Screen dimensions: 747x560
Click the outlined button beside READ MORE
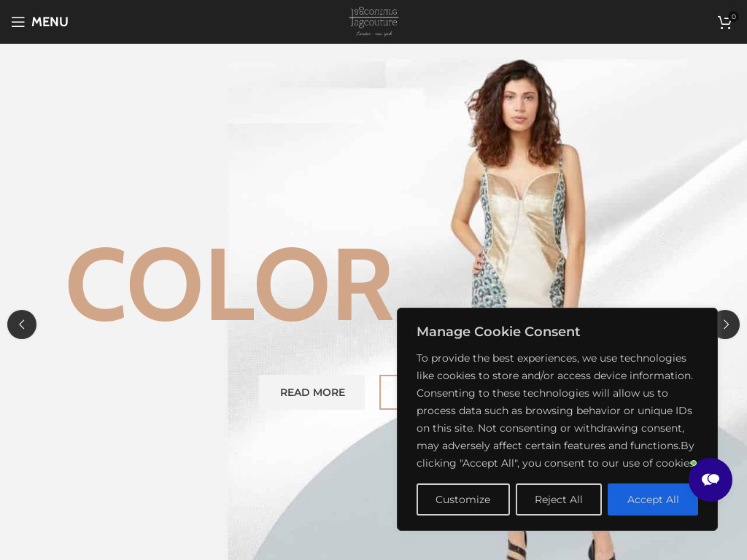(x=387, y=392)
